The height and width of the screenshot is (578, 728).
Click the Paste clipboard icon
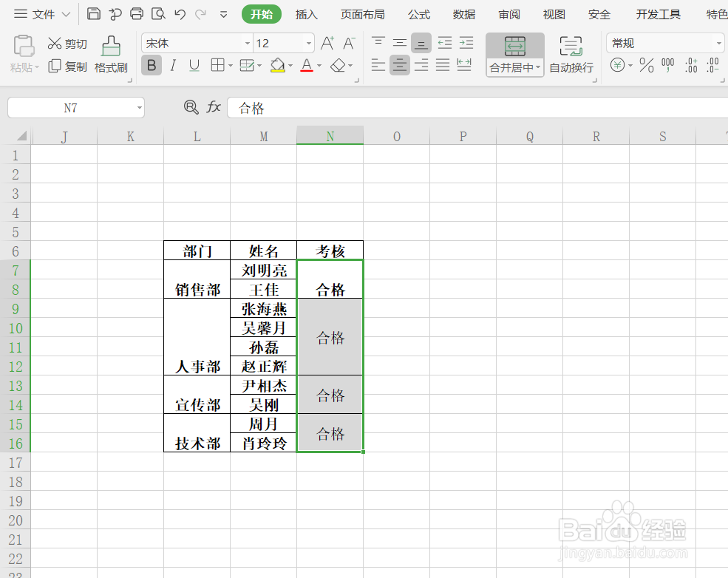click(24, 46)
